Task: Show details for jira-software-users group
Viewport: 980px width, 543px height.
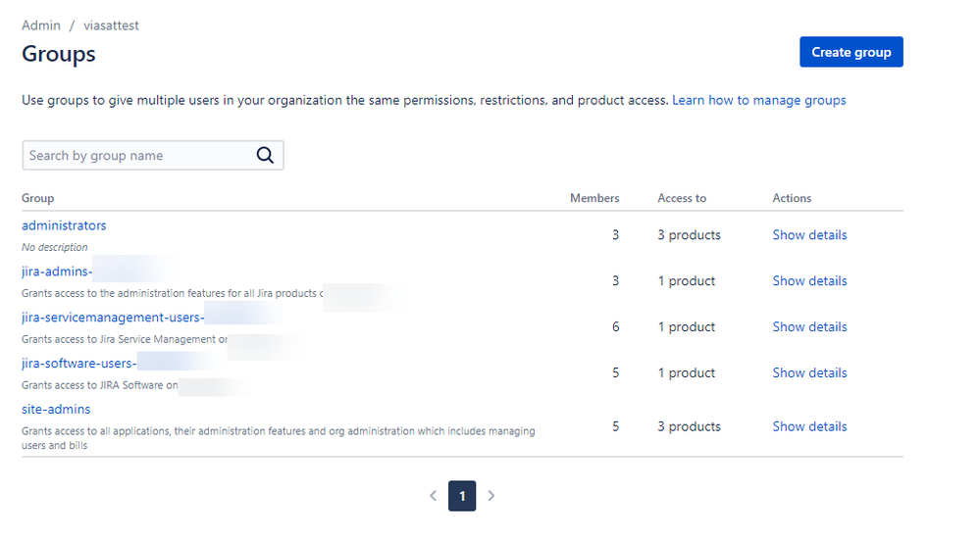Action: coord(809,373)
